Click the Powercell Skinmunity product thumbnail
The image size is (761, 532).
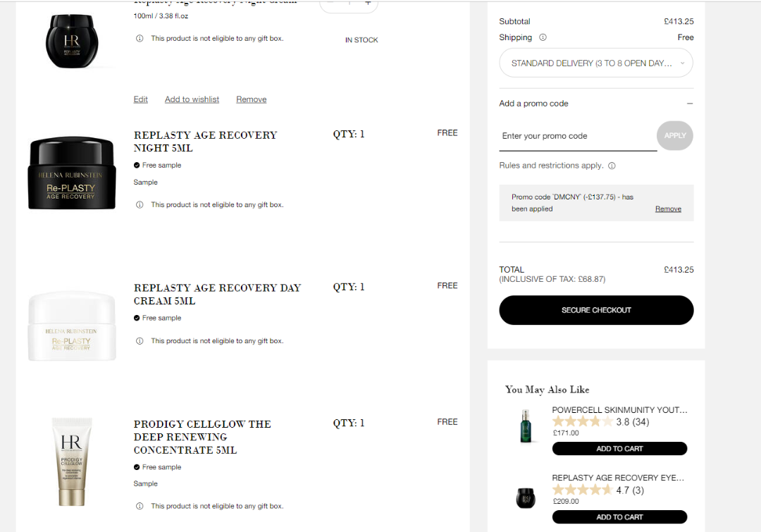coord(526,426)
